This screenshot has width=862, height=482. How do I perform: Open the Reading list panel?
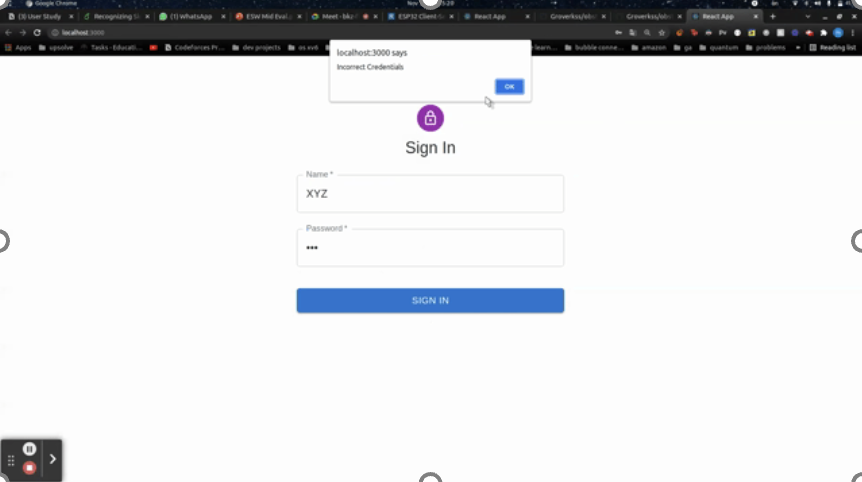833,48
